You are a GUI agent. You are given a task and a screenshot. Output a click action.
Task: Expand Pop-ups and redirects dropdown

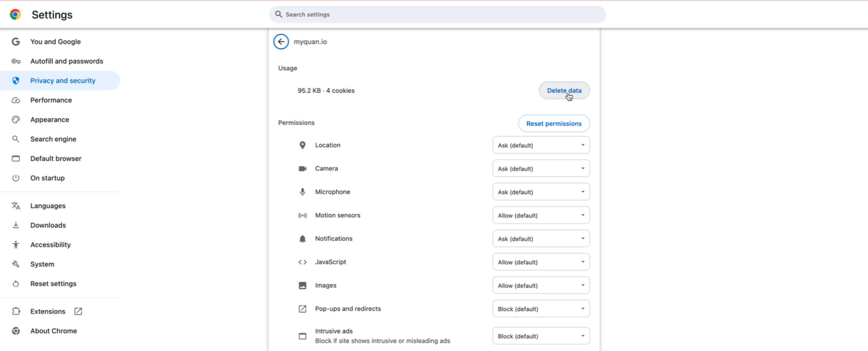[x=541, y=309]
